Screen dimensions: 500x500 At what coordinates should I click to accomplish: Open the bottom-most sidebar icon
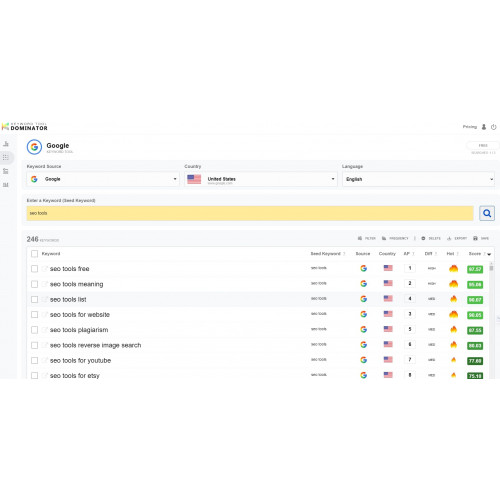point(6,185)
